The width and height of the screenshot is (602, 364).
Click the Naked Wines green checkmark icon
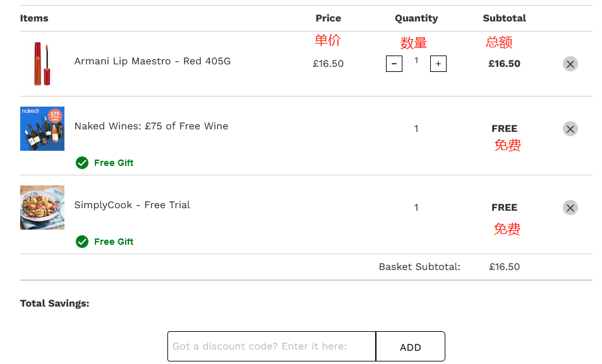[x=82, y=163]
